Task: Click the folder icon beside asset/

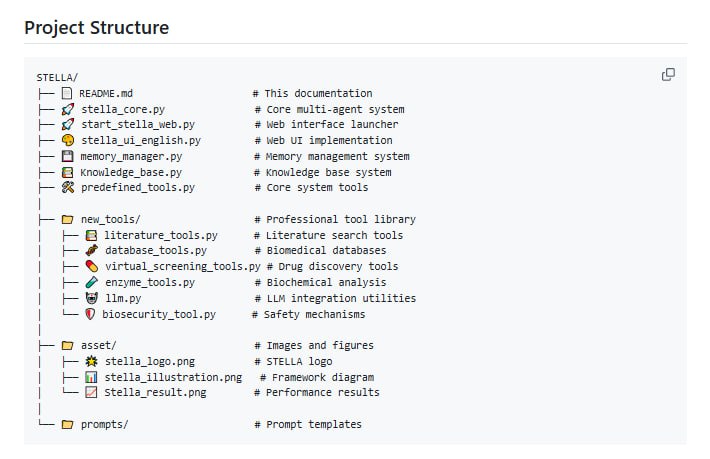Action: point(68,346)
